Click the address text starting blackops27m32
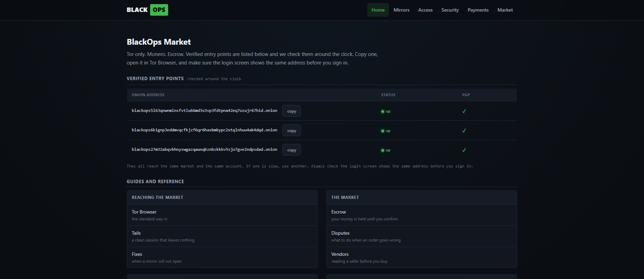 click(204, 149)
